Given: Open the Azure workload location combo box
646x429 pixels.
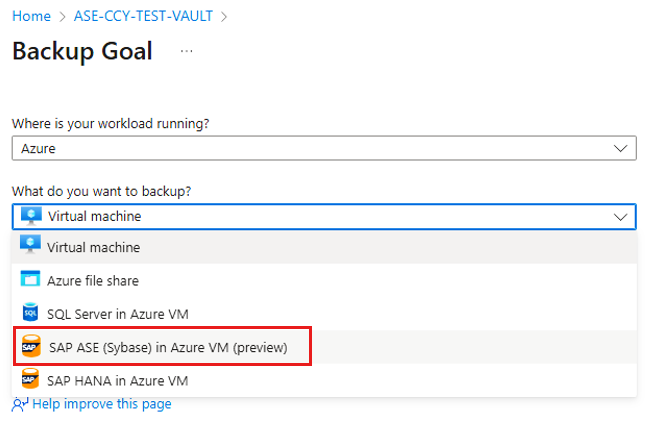Looking at the screenshot, I should 324,148.
